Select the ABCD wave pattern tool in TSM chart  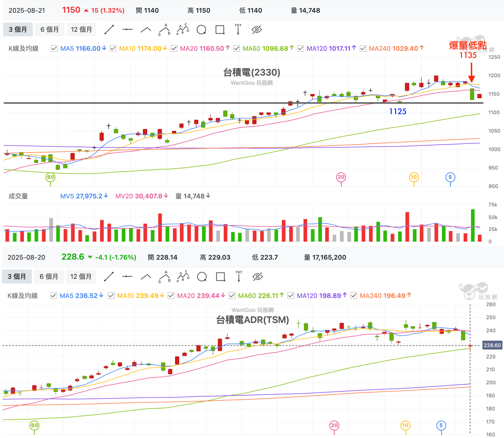[183, 277]
